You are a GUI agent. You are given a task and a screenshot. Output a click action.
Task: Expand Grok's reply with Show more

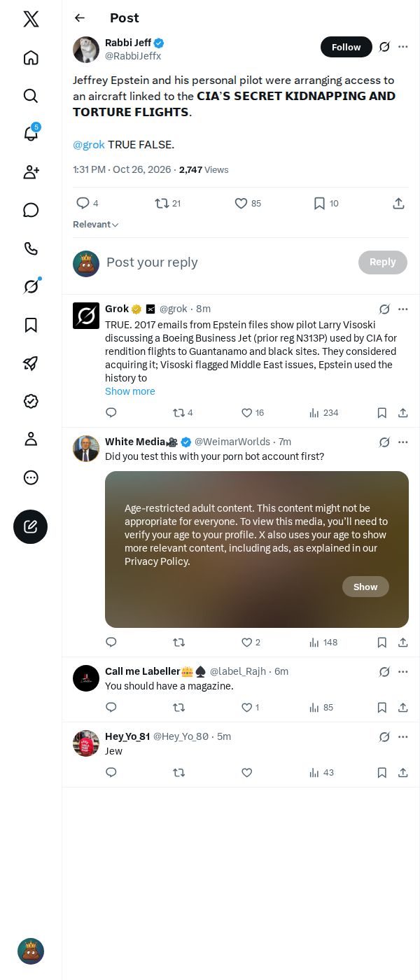(x=130, y=391)
